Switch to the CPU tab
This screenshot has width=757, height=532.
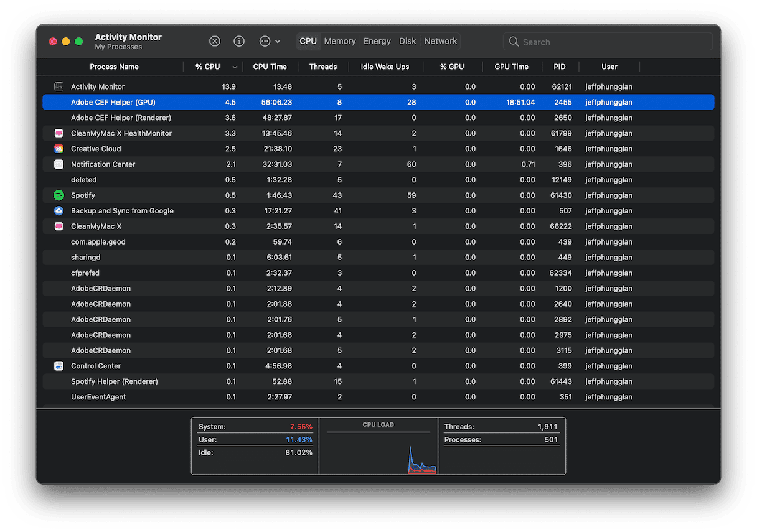(308, 41)
